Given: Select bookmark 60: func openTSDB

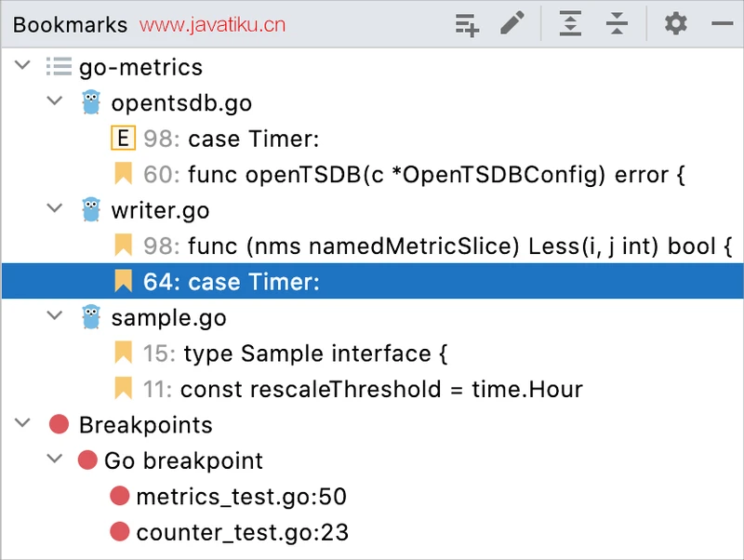Looking at the screenshot, I should [414, 175].
